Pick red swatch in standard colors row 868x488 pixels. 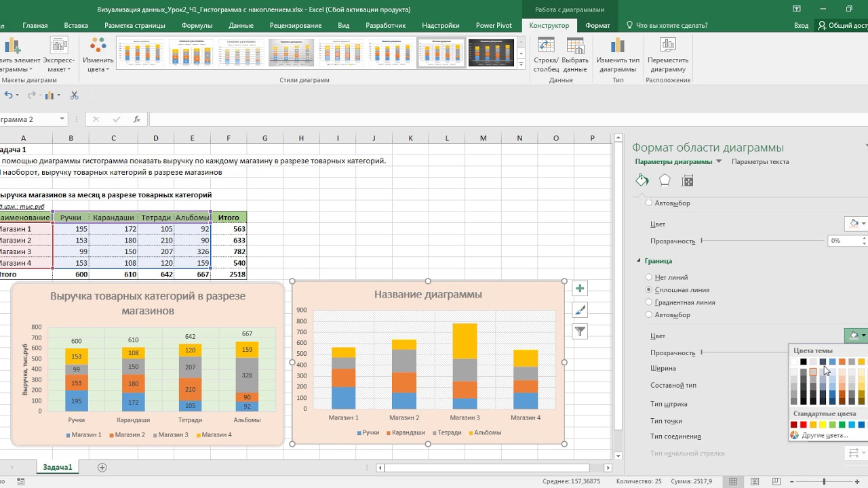804,425
